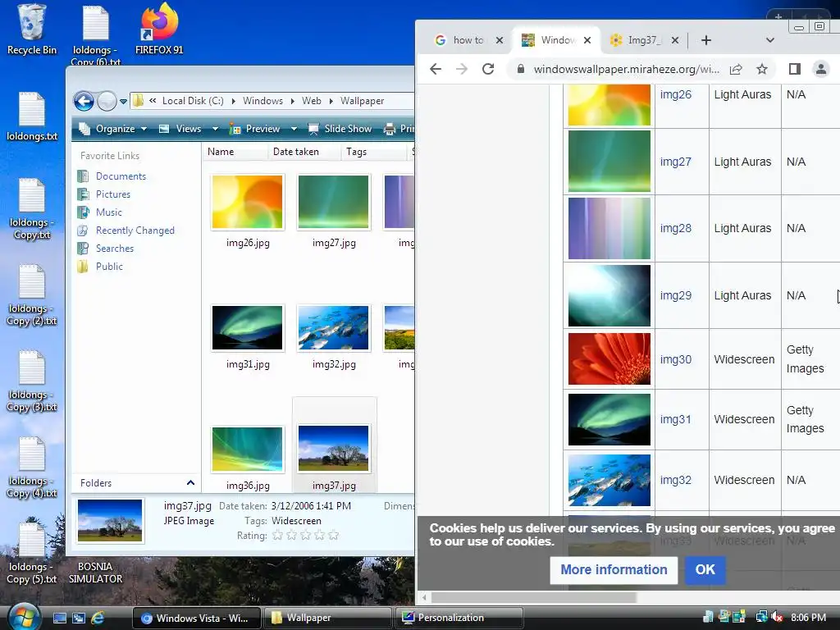This screenshot has width=840, height=630.
Task: Open the browser profile icon
Action: pyautogui.click(x=820, y=69)
